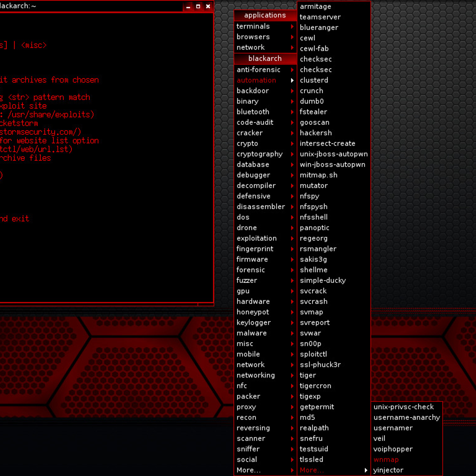Launch mitmap.sh tool
This screenshot has width=476, height=476.
334,175
